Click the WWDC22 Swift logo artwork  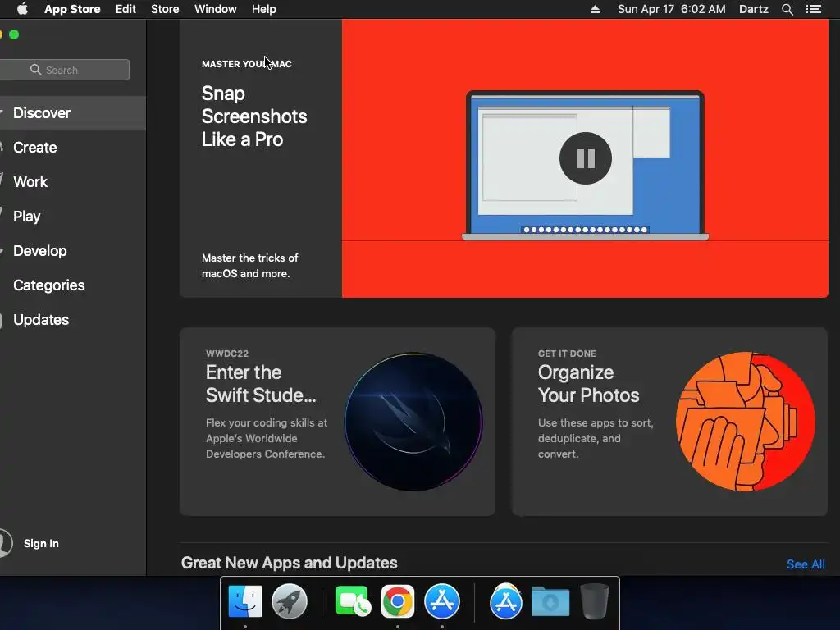tap(413, 422)
